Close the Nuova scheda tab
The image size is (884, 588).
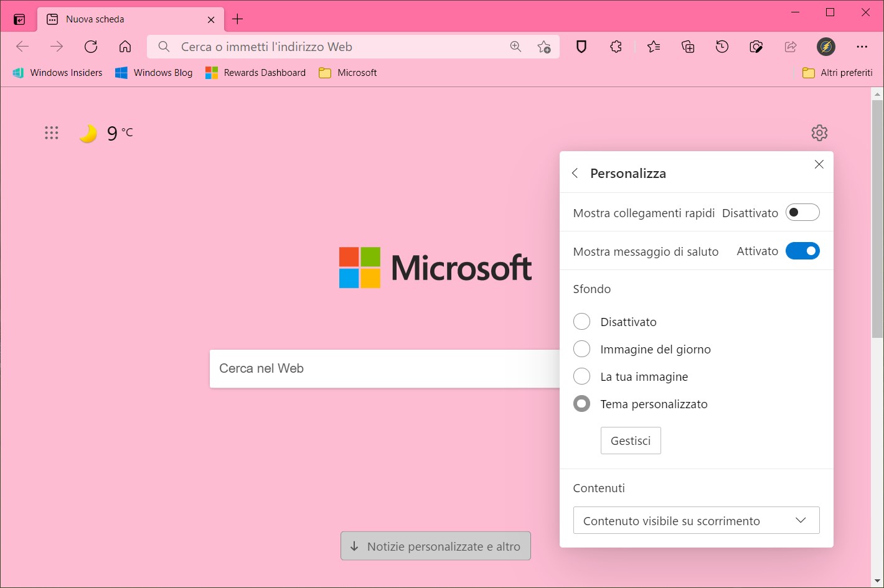point(211,19)
